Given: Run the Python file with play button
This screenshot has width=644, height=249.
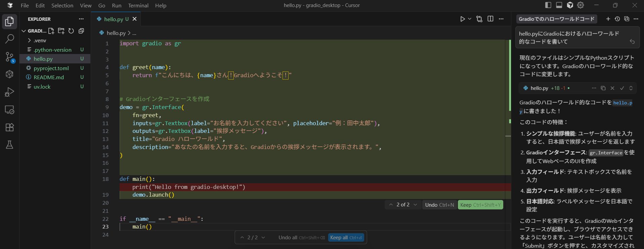Looking at the screenshot, I should (463, 19).
